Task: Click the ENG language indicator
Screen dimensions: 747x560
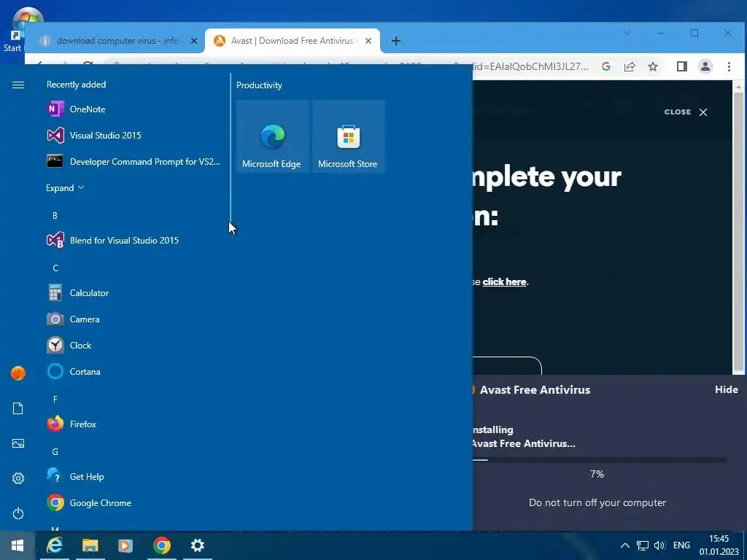Action: click(x=682, y=545)
